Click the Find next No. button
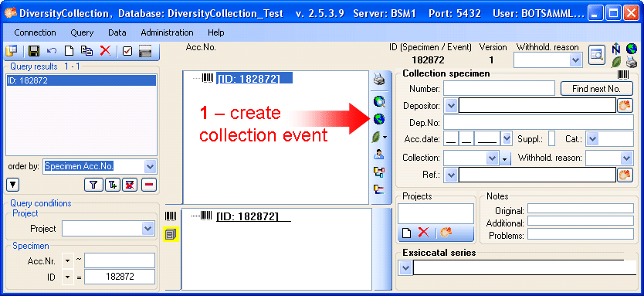This screenshot has width=644, height=296. tap(596, 88)
